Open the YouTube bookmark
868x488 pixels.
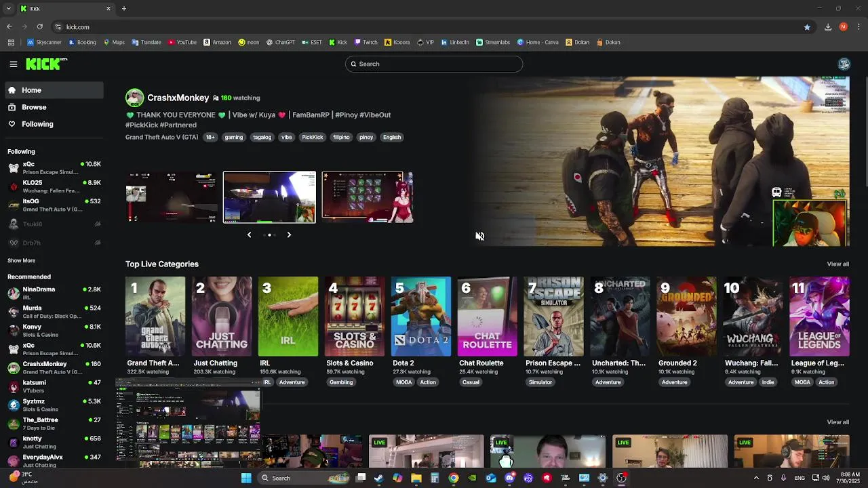(182, 42)
